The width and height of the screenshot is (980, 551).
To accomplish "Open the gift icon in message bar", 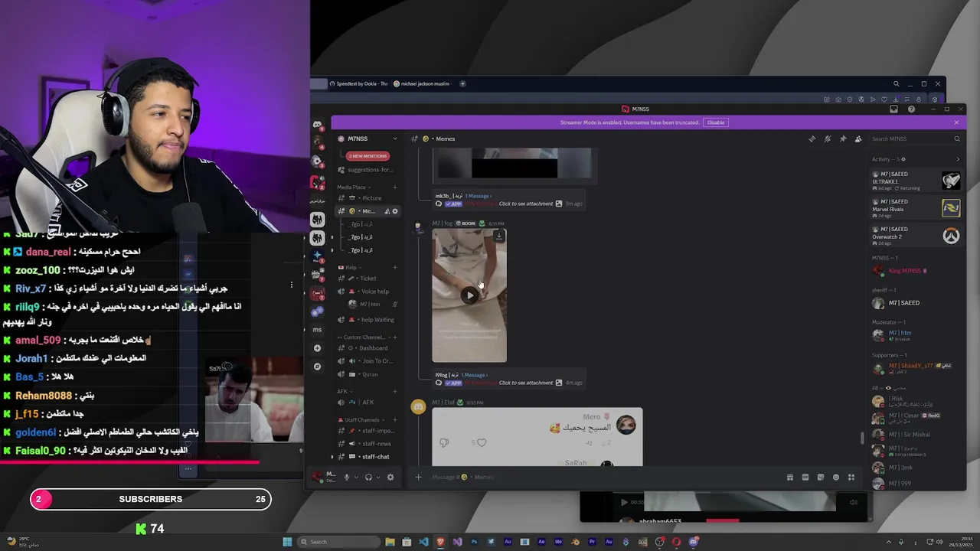I will [x=789, y=477].
